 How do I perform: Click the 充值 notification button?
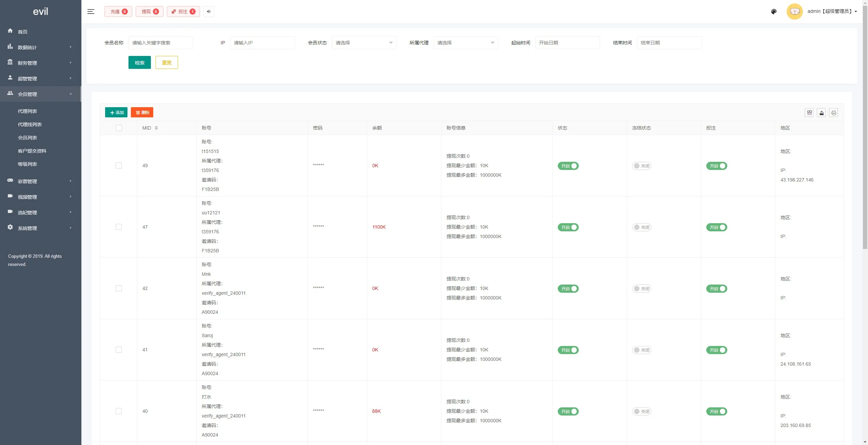coord(118,12)
